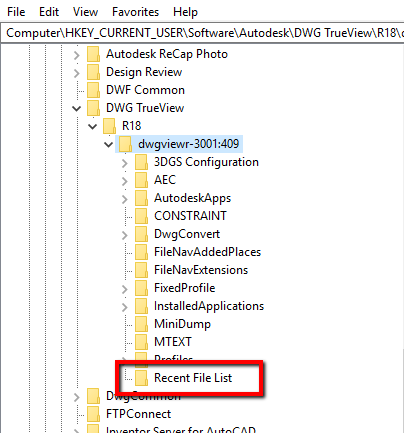Expand the 3DGS Configuration key
The image size is (404, 433).
(x=125, y=163)
